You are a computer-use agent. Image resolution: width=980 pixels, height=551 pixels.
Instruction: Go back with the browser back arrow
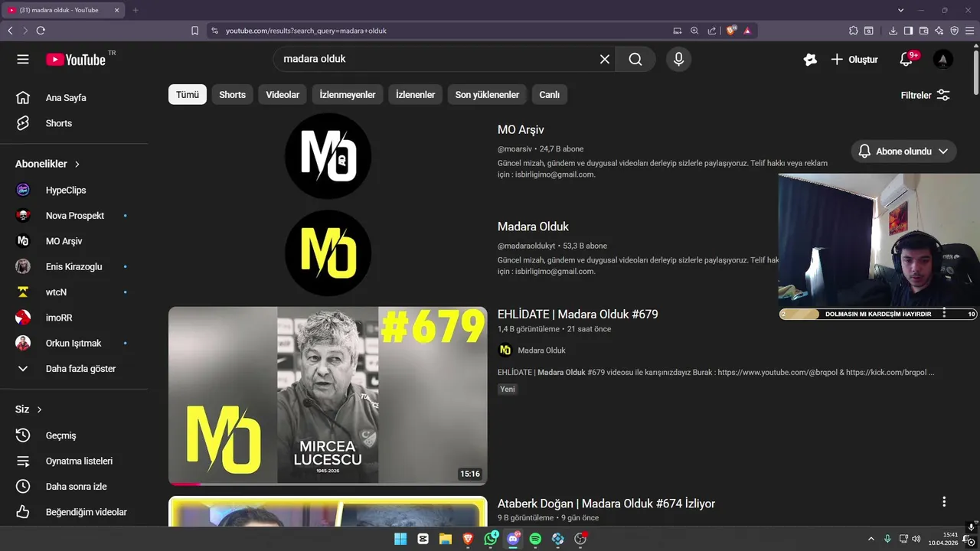[10, 31]
